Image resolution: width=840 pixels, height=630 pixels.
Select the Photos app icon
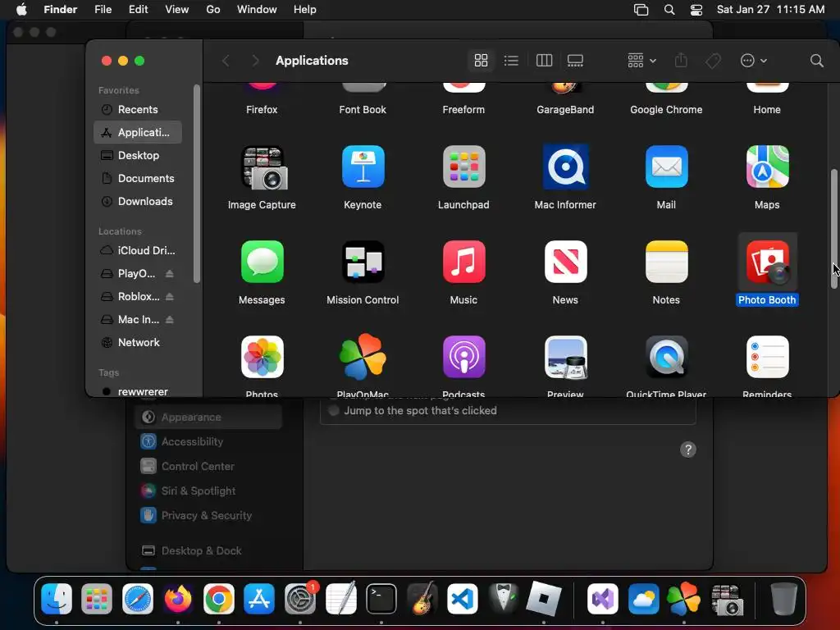[262, 357]
